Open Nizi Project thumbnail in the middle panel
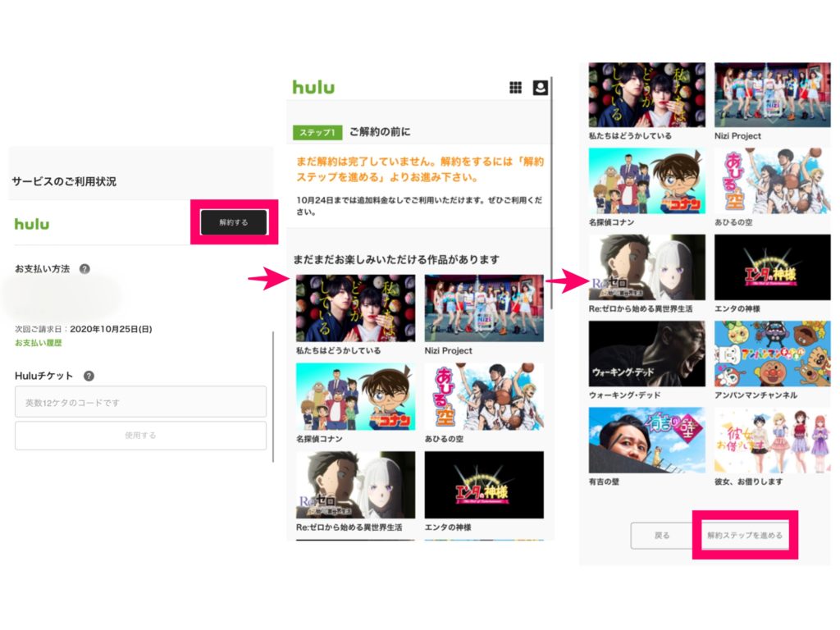The height and width of the screenshot is (630, 840). [x=484, y=308]
